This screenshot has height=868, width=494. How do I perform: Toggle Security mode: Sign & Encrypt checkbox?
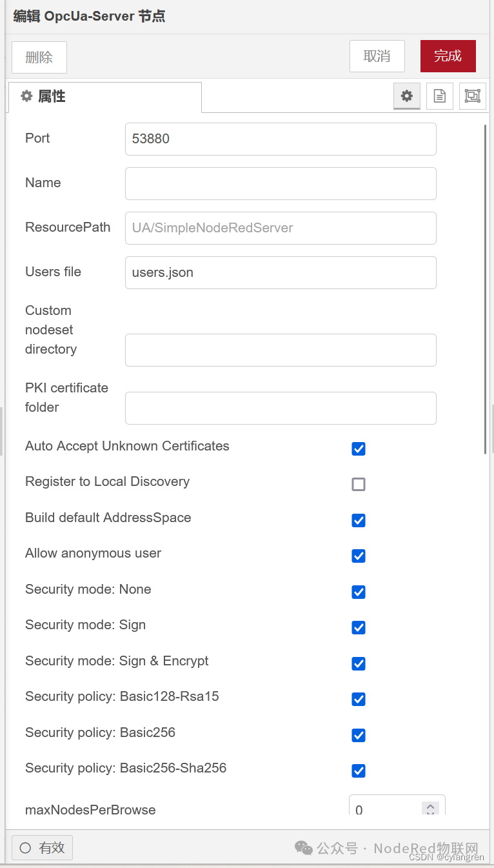click(359, 663)
